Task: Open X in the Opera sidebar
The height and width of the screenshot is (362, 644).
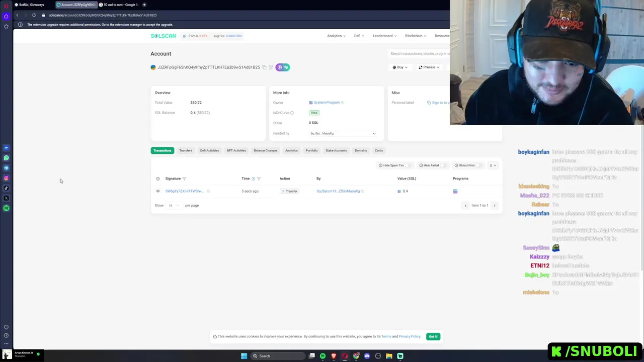Action: (6, 198)
